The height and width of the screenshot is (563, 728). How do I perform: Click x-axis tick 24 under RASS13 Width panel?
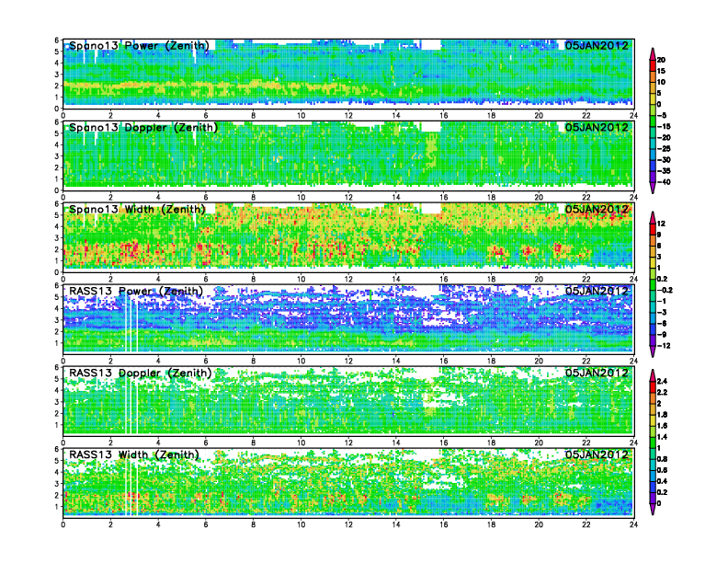click(633, 524)
